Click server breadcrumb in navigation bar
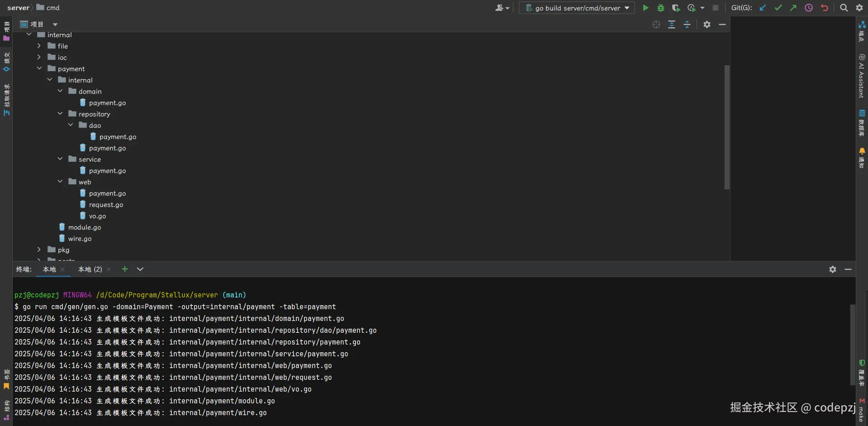Image resolution: width=868 pixels, height=426 pixels. (x=18, y=8)
